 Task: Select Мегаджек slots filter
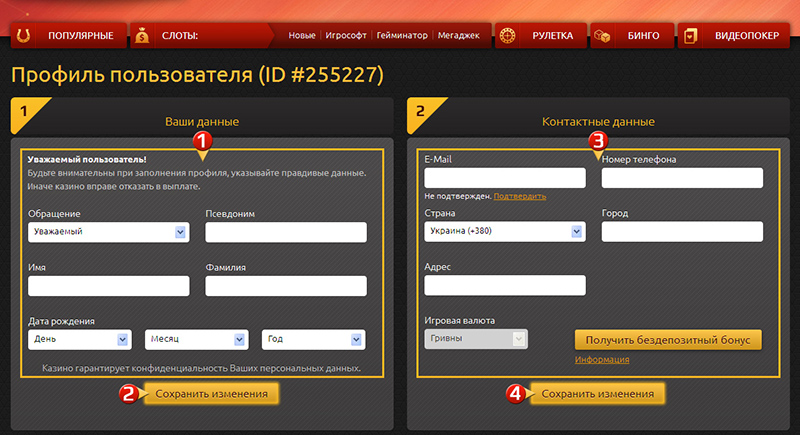[459, 36]
